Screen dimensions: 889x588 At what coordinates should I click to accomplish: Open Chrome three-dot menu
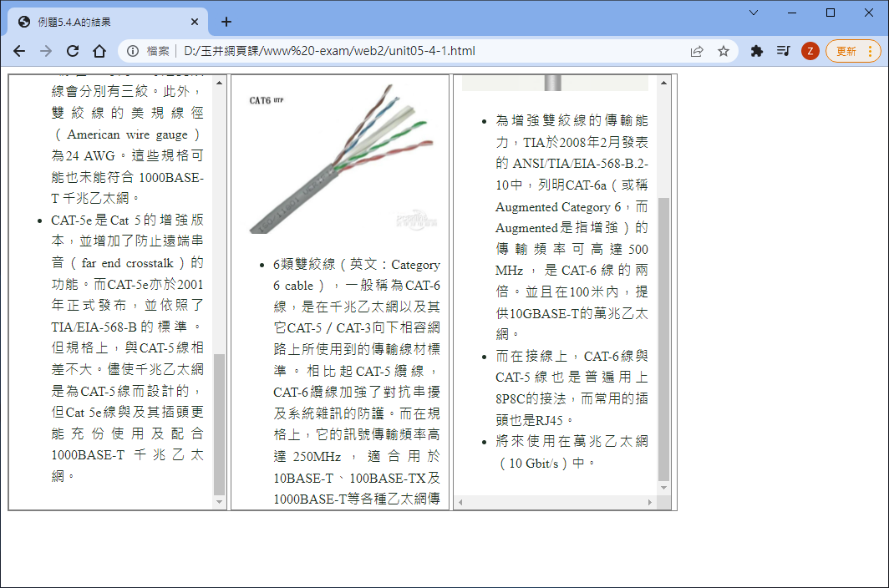point(872,51)
